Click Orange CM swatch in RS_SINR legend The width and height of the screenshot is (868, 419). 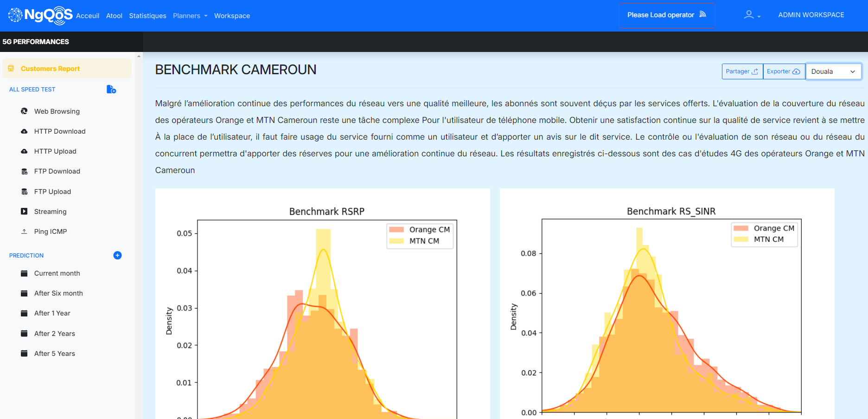tap(741, 228)
